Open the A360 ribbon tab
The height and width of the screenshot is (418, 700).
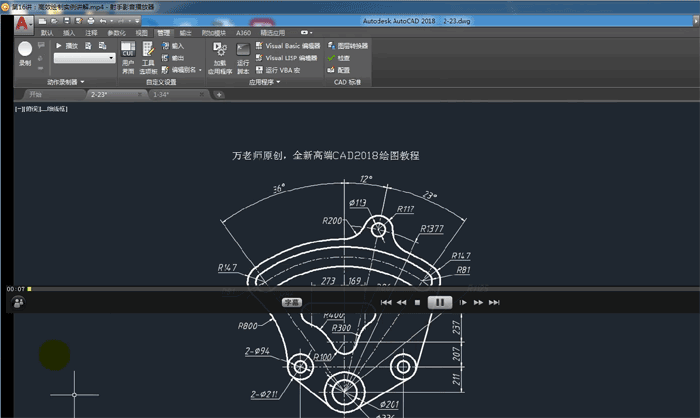pos(243,33)
